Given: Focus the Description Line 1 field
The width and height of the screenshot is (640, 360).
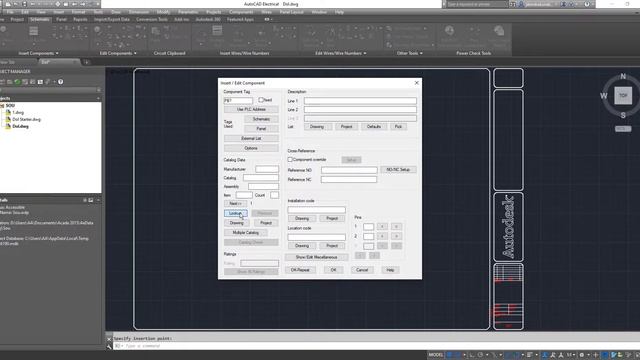Looking at the screenshot, I should pos(360,100).
